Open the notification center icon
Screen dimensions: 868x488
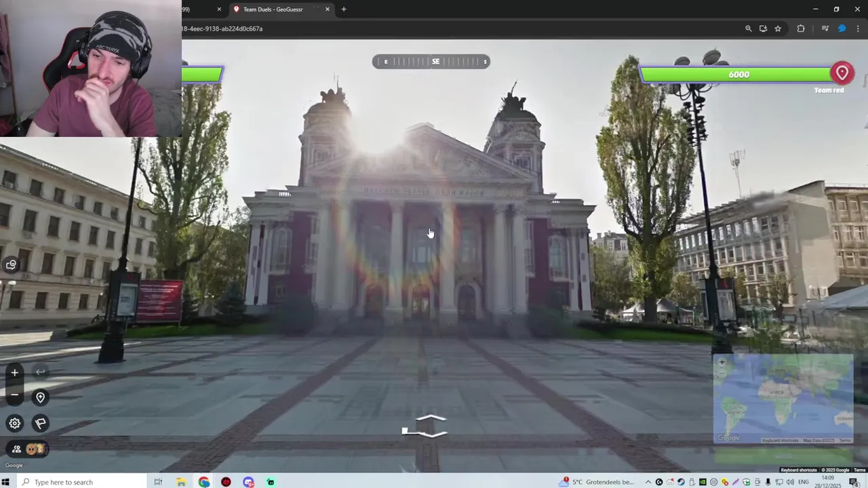click(x=853, y=482)
